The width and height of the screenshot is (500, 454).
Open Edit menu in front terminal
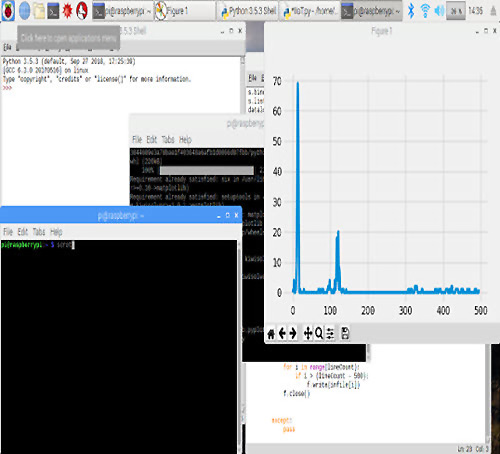(x=23, y=232)
